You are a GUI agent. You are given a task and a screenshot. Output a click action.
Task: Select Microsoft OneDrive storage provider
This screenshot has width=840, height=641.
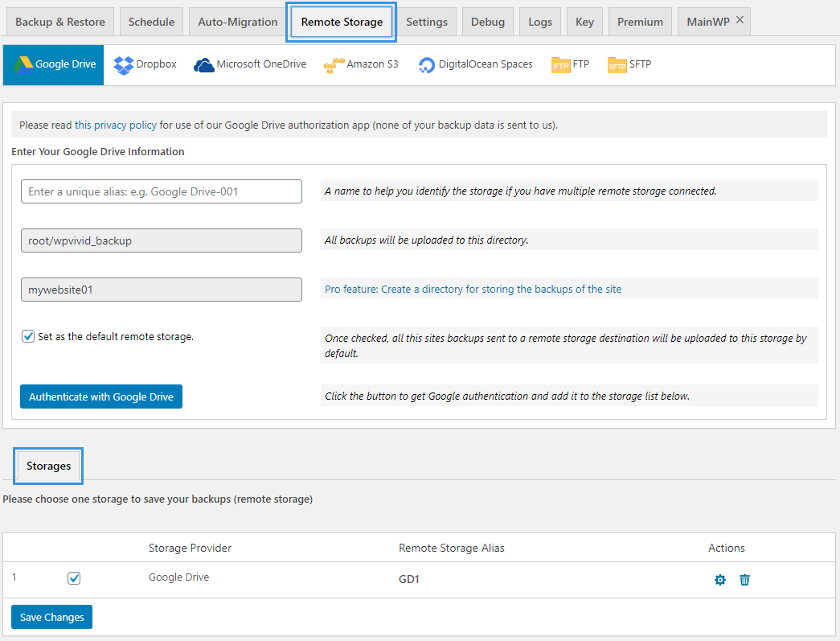pyautogui.click(x=250, y=65)
